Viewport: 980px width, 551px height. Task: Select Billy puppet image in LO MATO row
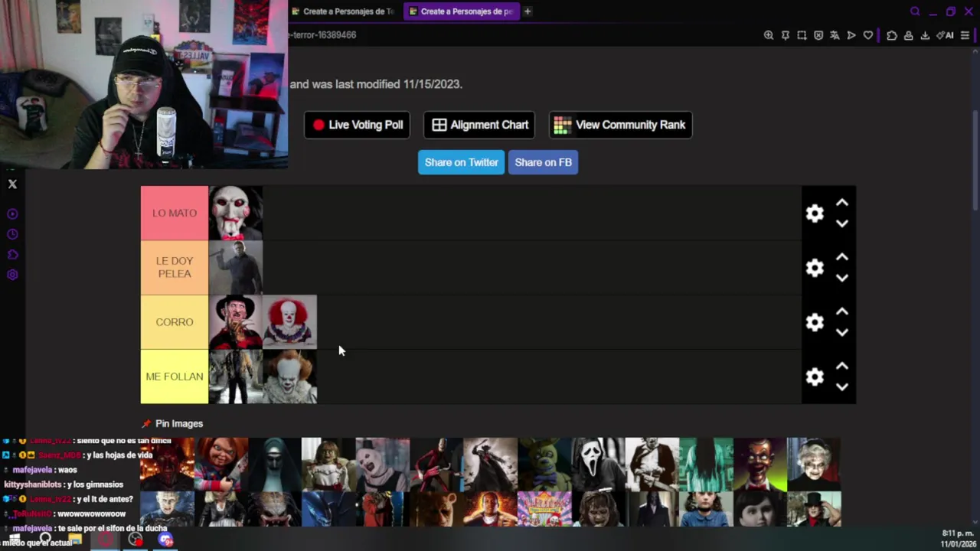click(236, 214)
